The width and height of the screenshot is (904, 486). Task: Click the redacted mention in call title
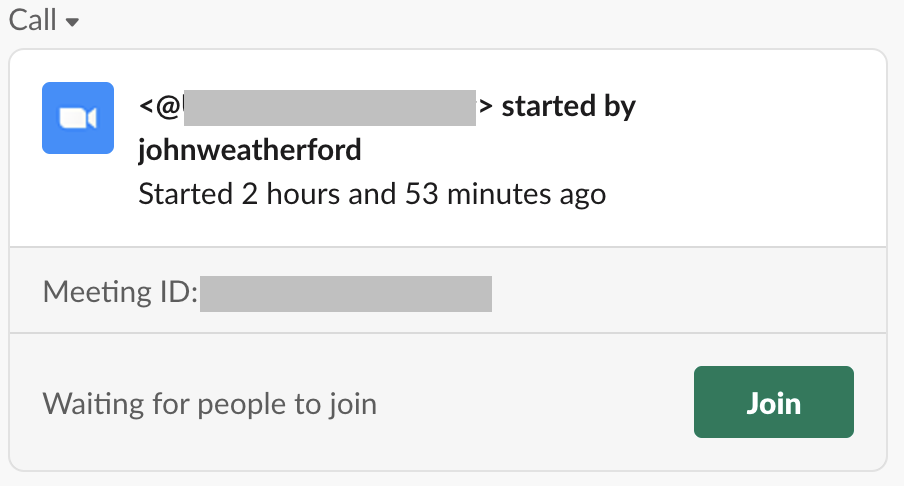(x=330, y=106)
